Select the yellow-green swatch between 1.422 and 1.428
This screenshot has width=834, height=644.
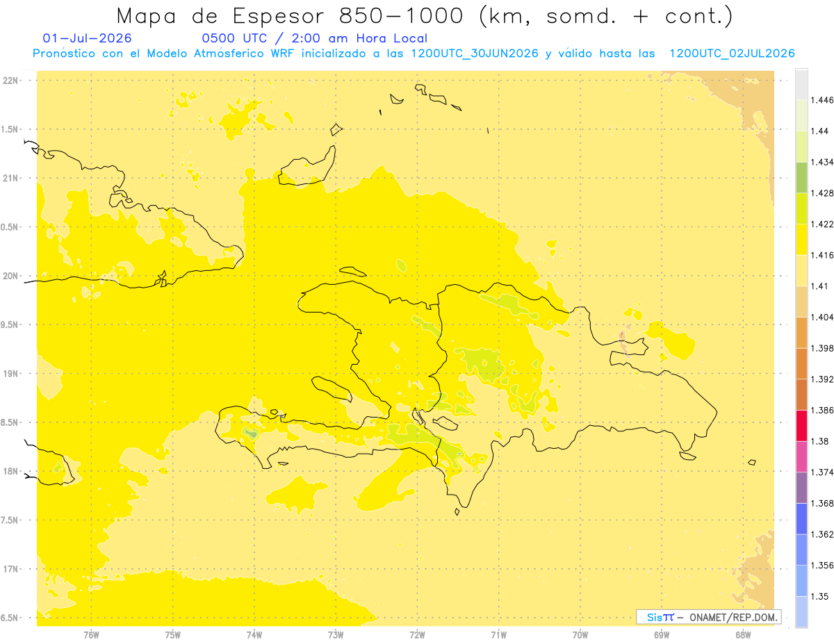pyautogui.click(x=802, y=208)
